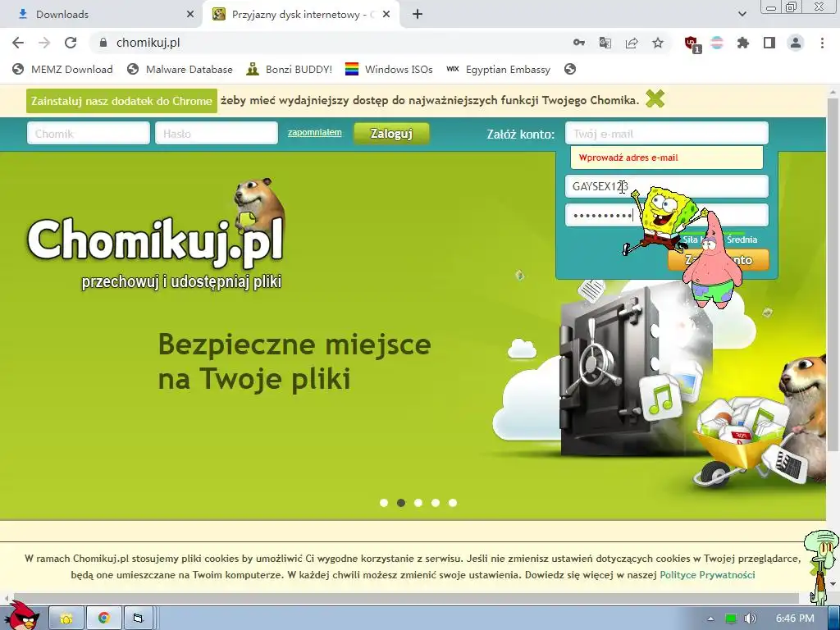Click the orange create account button
Image resolution: width=840 pixels, height=630 pixels.
coord(718,260)
